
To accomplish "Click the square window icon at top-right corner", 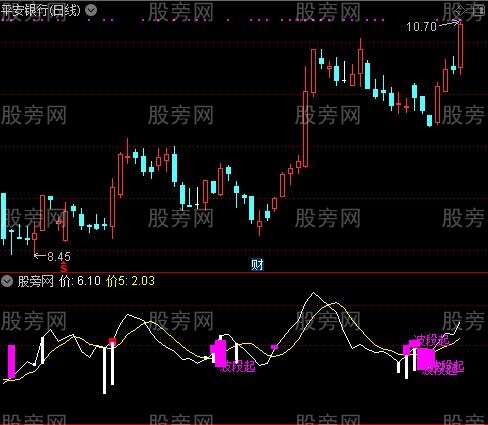I will coord(478,11).
